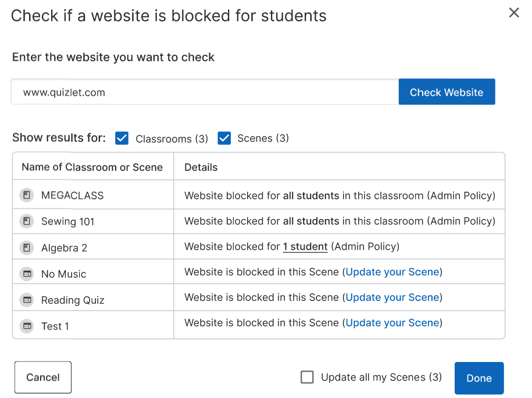Uncheck the Scenes (3) filter checkbox

pyautogui.click(x=224, y=138)
